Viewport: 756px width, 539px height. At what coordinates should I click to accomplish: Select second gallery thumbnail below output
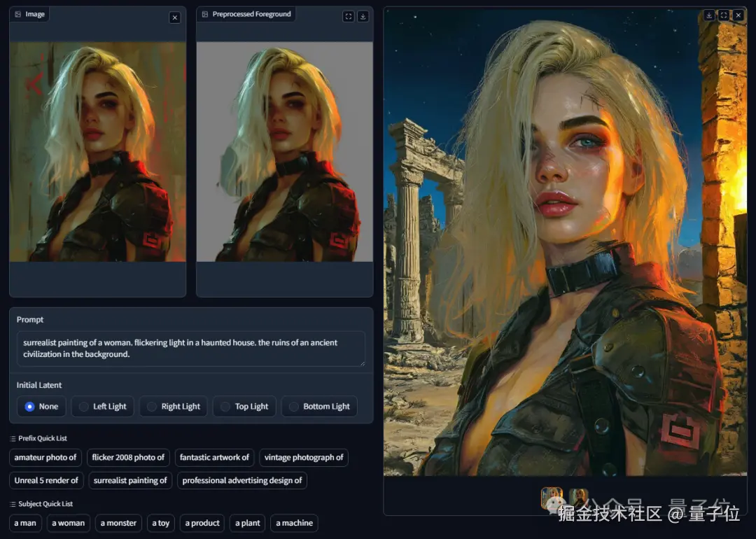[579, 498]
